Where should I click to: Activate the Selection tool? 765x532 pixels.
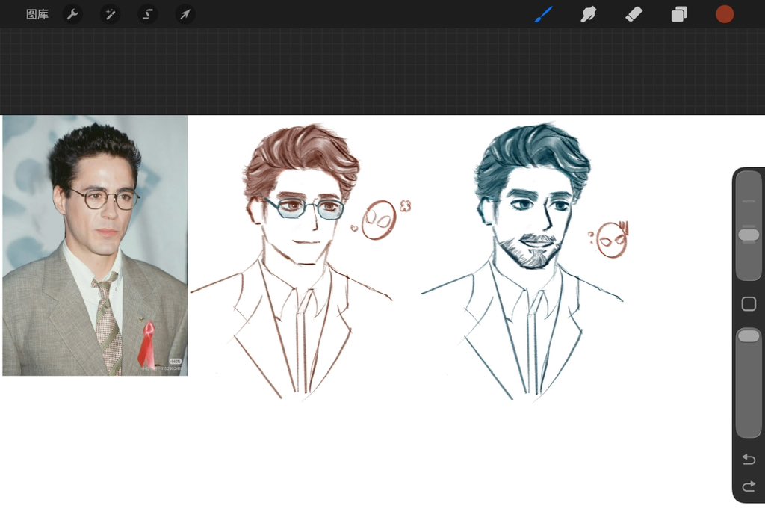pos(147,15)
